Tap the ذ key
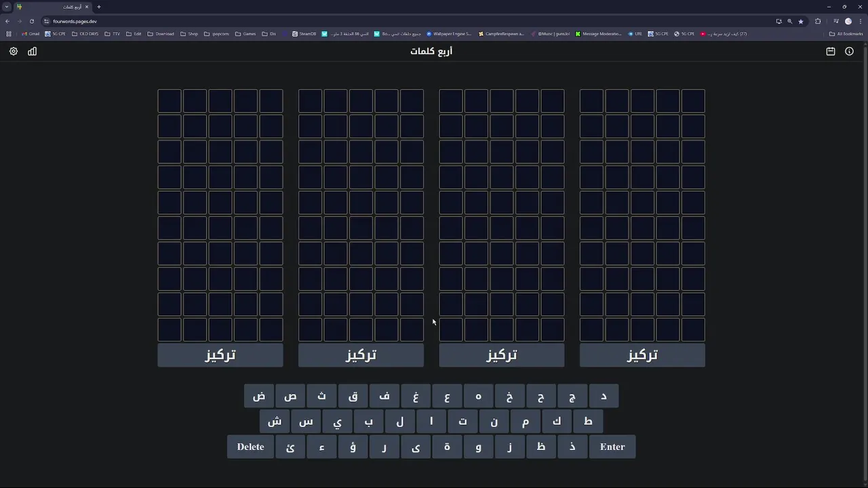868x488 pixels. 572,447
